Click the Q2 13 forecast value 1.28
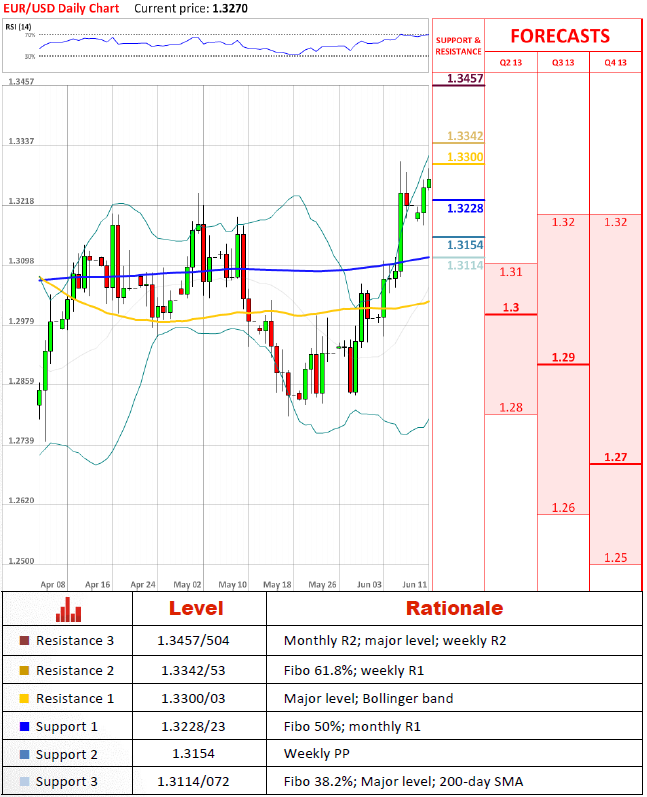This screenshot has height=797, width=647. click(511, 408)
